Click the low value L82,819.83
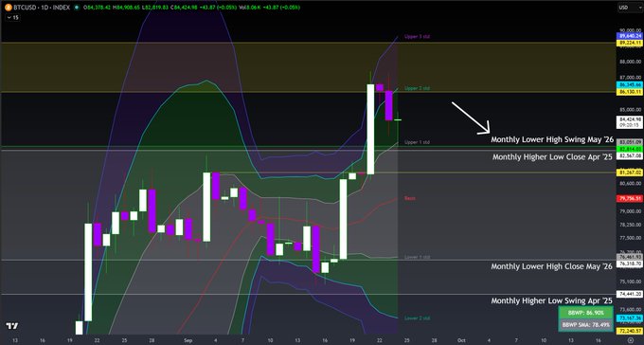 pos(154,8)
